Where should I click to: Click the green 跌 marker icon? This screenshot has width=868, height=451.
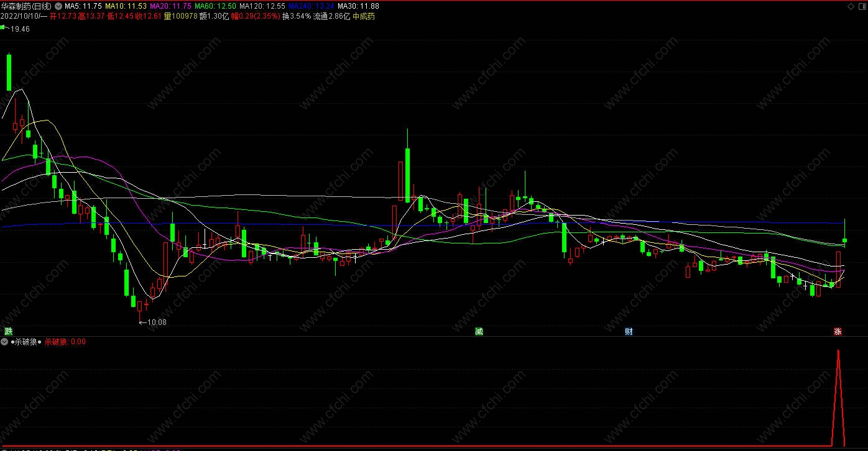[x=8, y=331]
